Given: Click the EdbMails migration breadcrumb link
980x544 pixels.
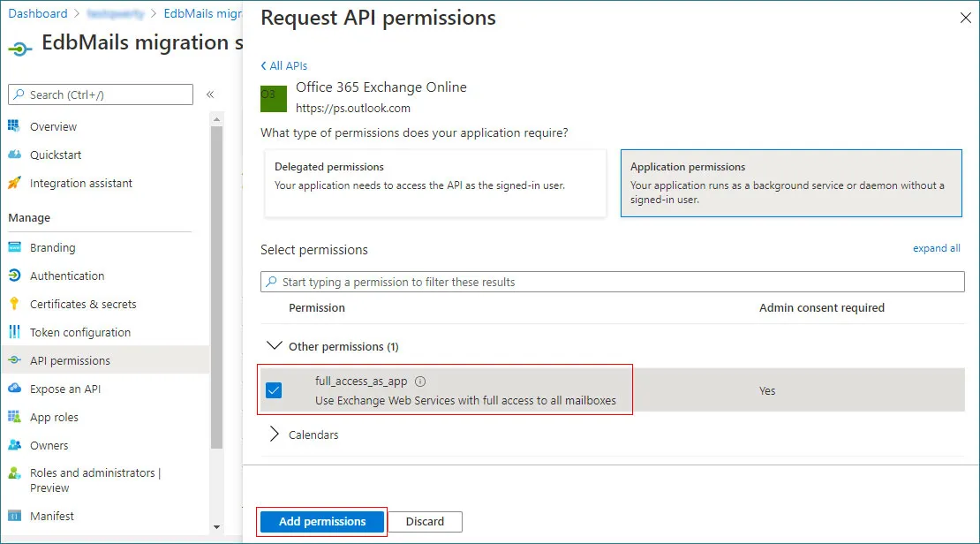Looking at the screenshot, I should click(x=202, y=14).
